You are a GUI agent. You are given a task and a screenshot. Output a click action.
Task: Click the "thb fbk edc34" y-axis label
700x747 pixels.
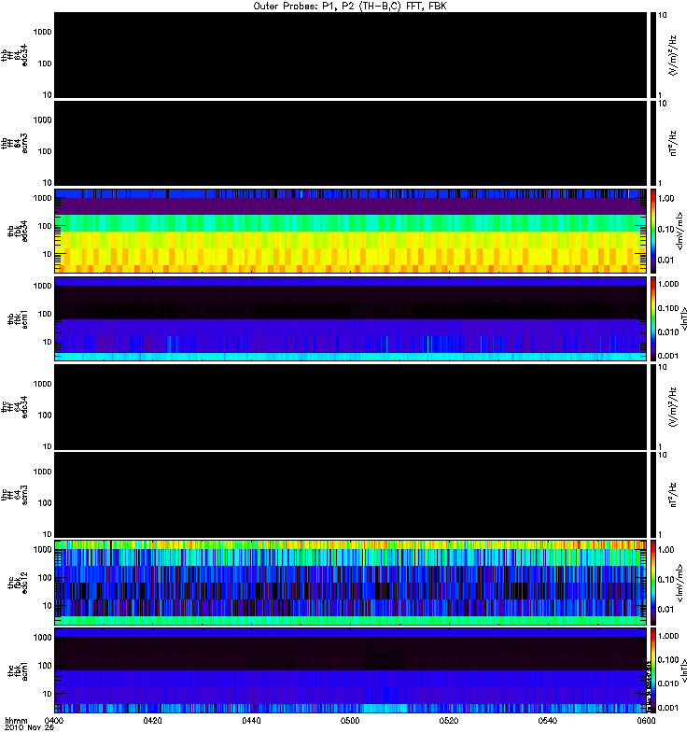[18, 231]
